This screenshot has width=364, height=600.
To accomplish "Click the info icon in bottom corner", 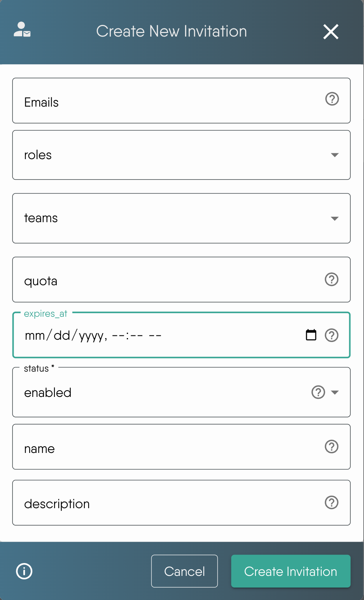I will click(x=24, y=571).
